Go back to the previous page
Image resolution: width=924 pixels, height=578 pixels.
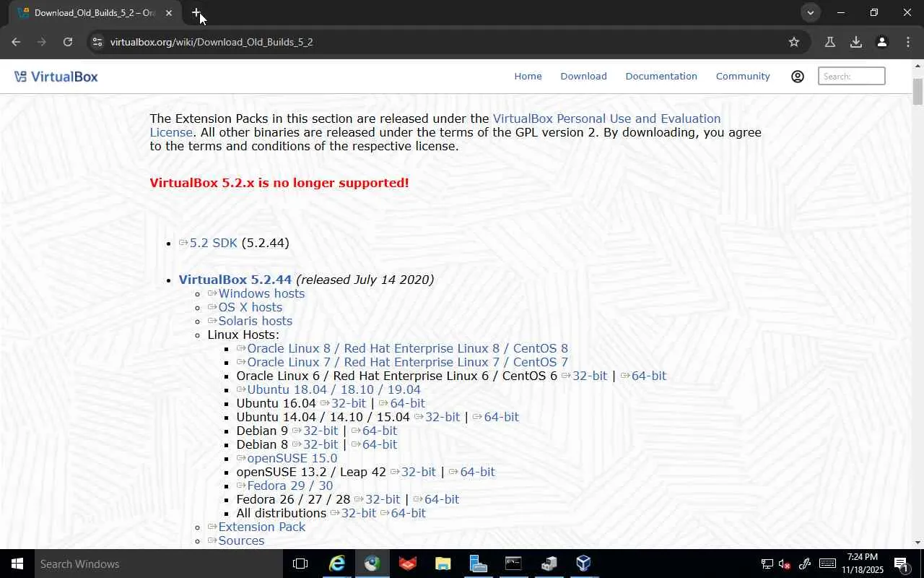[16, 42]
